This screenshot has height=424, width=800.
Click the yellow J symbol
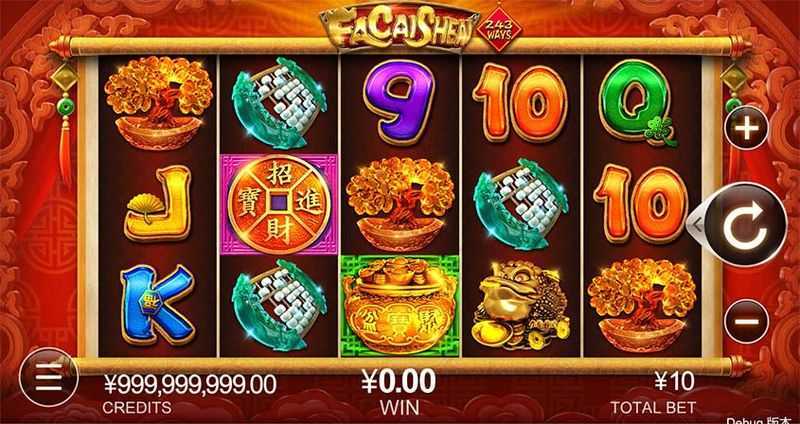(157, 203)
